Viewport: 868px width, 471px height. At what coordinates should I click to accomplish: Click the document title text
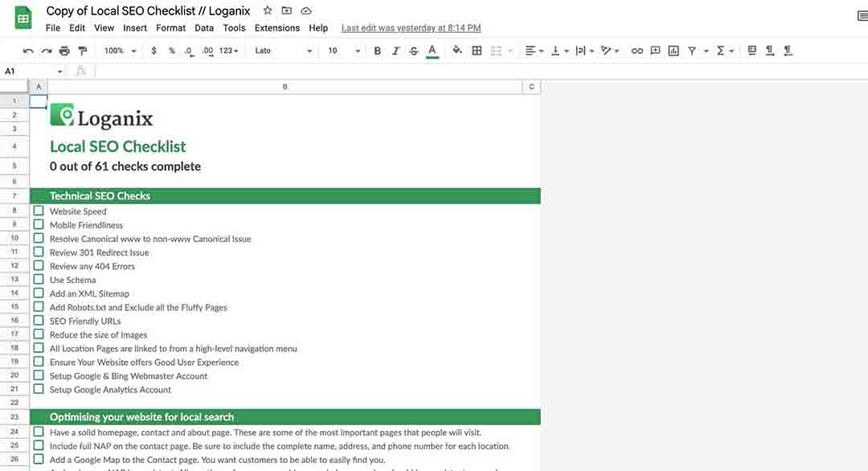click(148, 10)
